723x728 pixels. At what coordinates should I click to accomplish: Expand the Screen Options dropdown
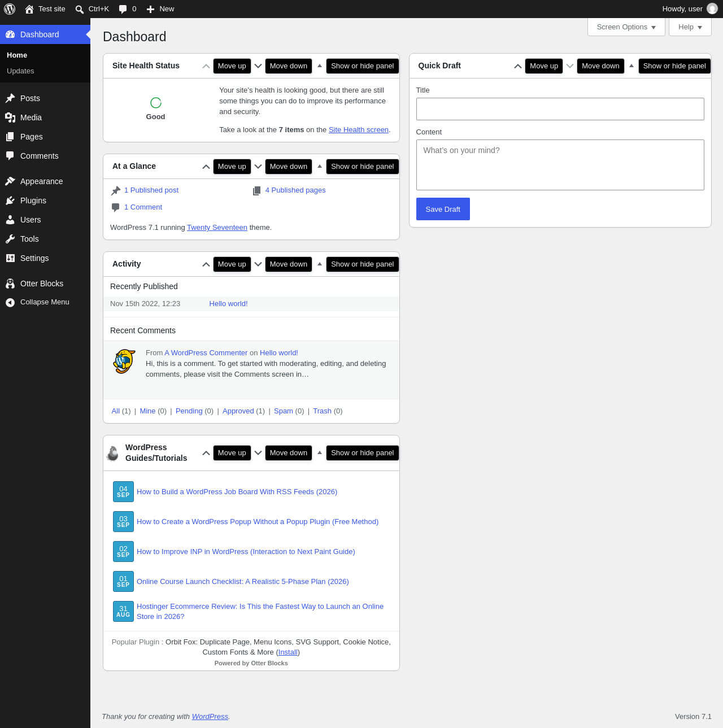click(x=626, y=27)
